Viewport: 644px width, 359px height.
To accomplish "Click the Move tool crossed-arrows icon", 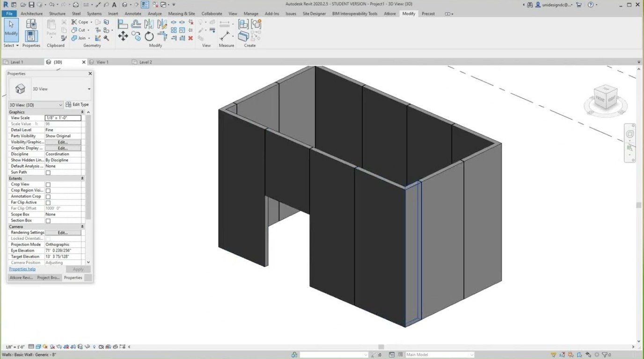I will (123, 36).
